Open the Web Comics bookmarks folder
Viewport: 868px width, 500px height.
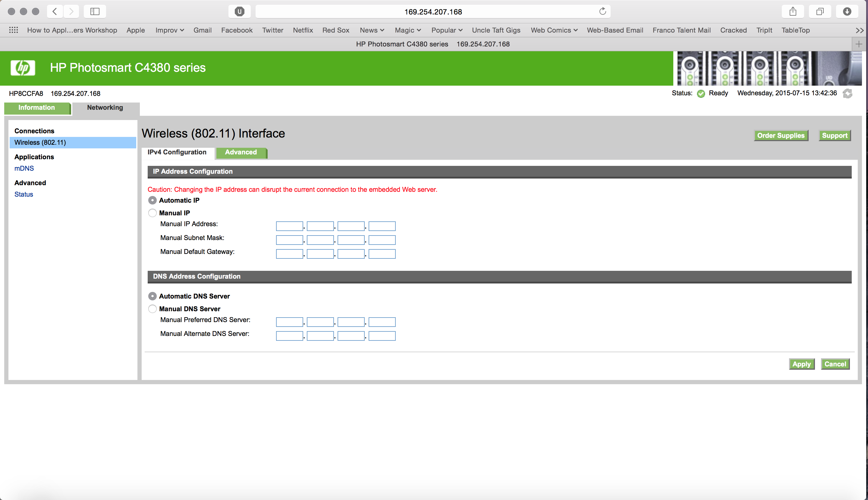554,30
